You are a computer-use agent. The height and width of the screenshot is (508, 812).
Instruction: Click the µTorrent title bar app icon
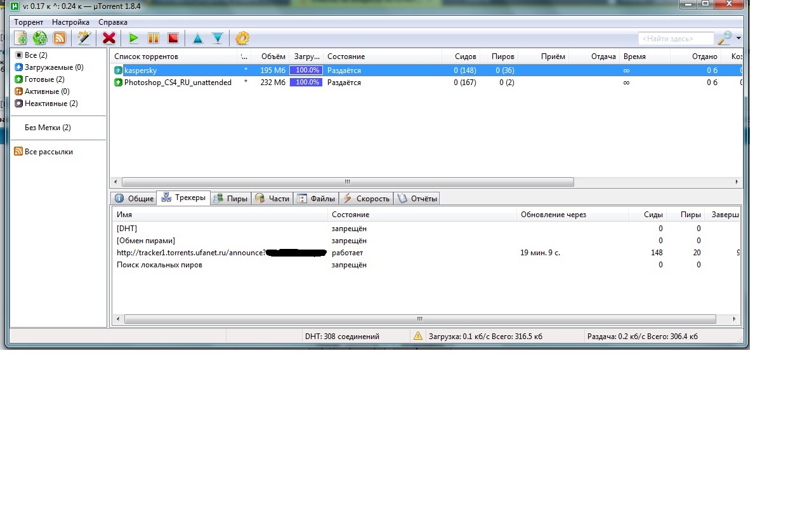[x=15, y=6]
